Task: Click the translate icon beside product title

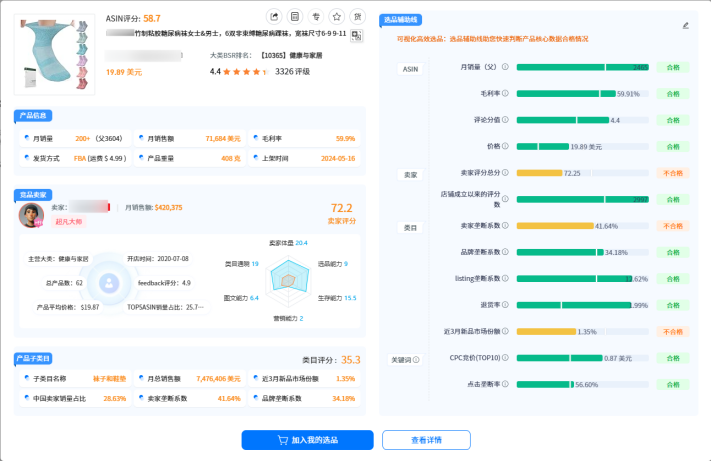Action: click(x=356, y=34)
